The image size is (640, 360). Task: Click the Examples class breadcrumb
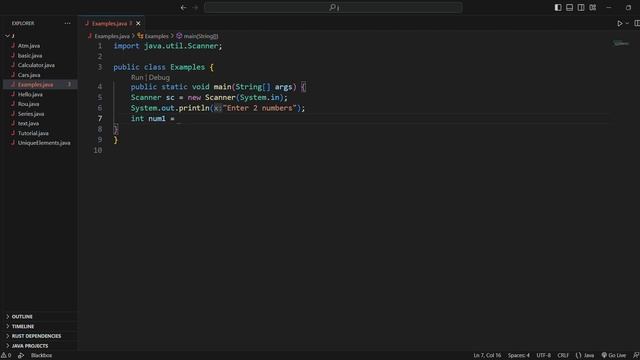156,36
